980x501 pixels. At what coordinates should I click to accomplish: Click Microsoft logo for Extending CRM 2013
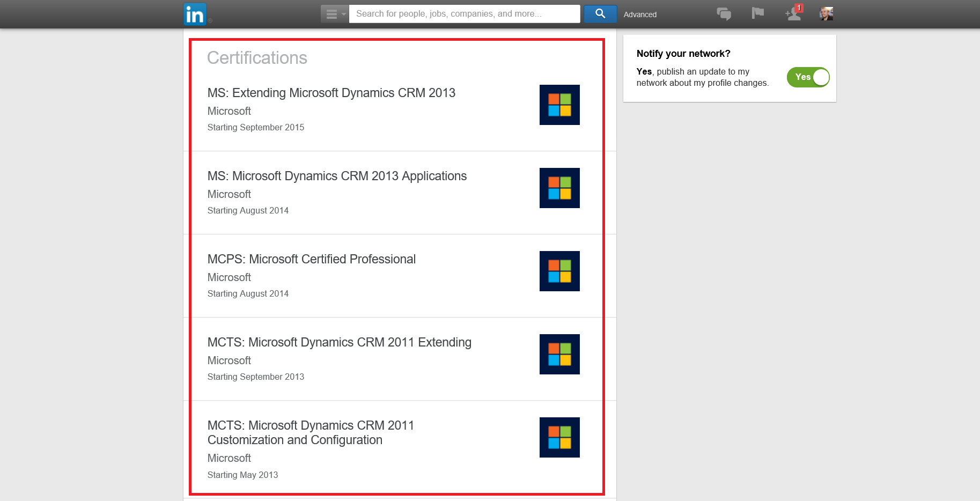pos(559,105)
